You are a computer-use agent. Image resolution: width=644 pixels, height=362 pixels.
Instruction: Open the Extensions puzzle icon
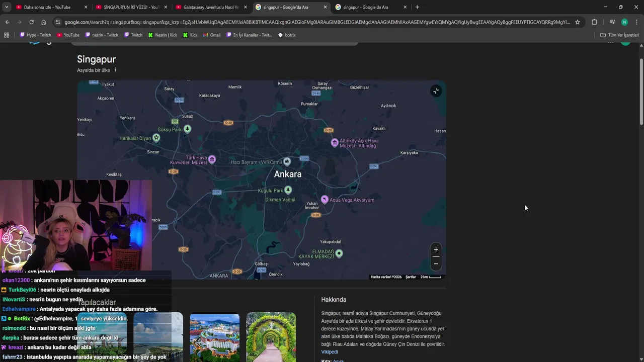[594, 22]
